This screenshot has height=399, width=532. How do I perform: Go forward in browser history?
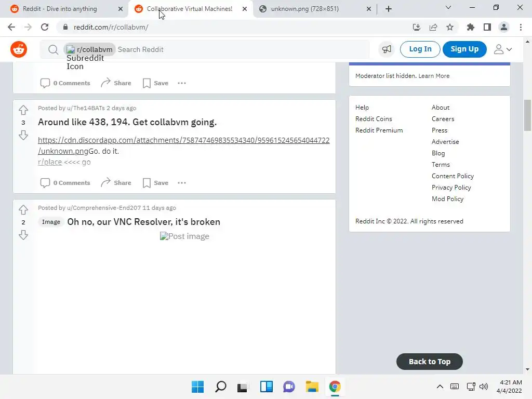coord(28,27)
